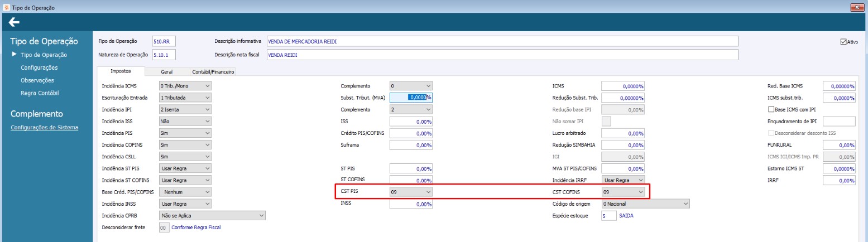Click the Subst. Tribut. (MVA) field

point(411,98)
